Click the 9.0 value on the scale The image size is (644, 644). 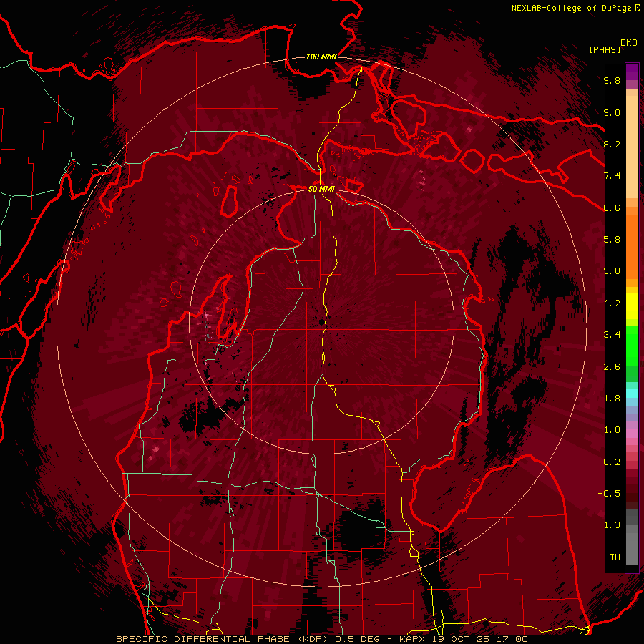coord(612,112)
